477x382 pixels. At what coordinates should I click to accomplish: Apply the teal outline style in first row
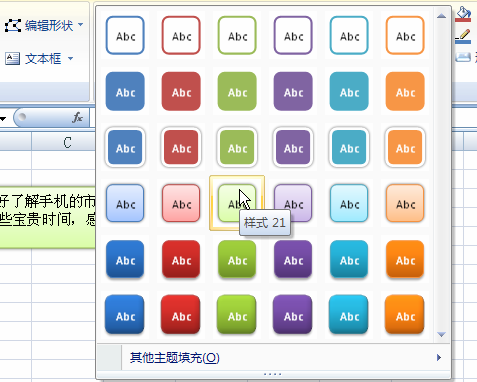pos(349,35)
